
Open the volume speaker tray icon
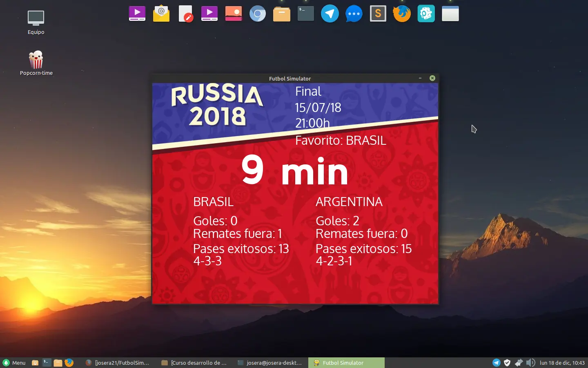point(530,363)
